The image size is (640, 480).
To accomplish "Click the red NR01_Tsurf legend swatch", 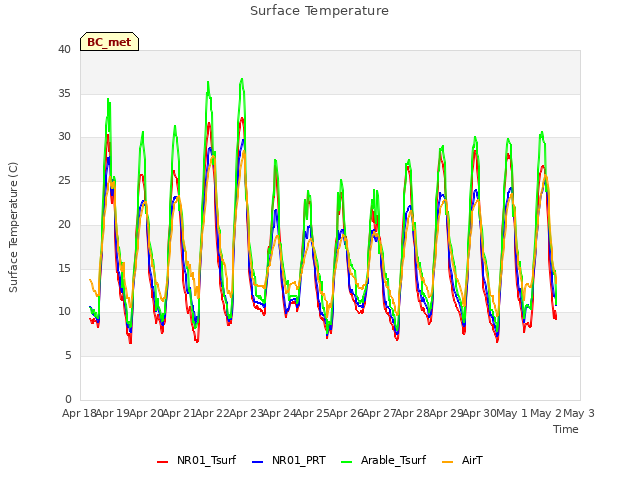I will (162, 462).
